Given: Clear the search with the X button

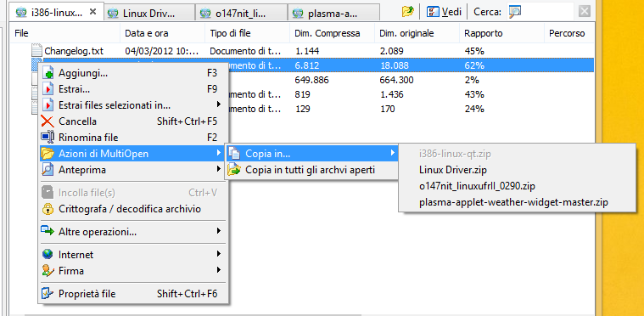Looking at the screenshot, I should [585, 12].
